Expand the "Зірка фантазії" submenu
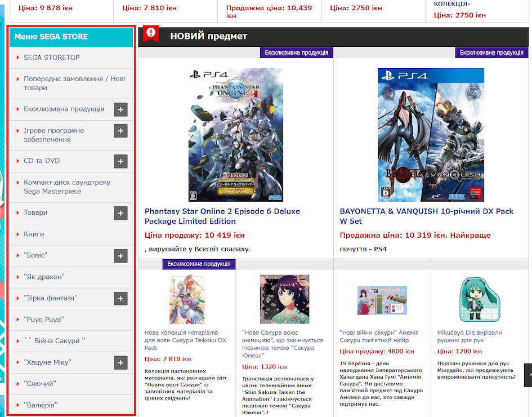This screenshot has height=417, width=532. (x=120, y=299)
